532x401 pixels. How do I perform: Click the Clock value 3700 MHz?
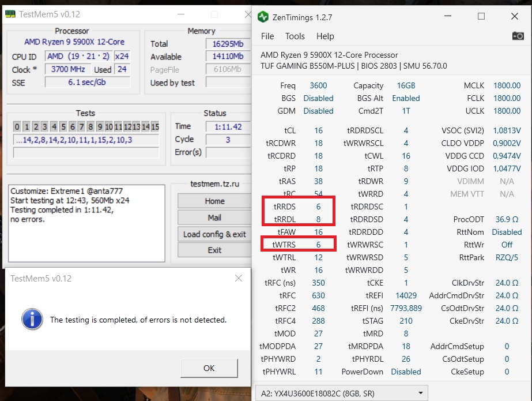point(68,69)
